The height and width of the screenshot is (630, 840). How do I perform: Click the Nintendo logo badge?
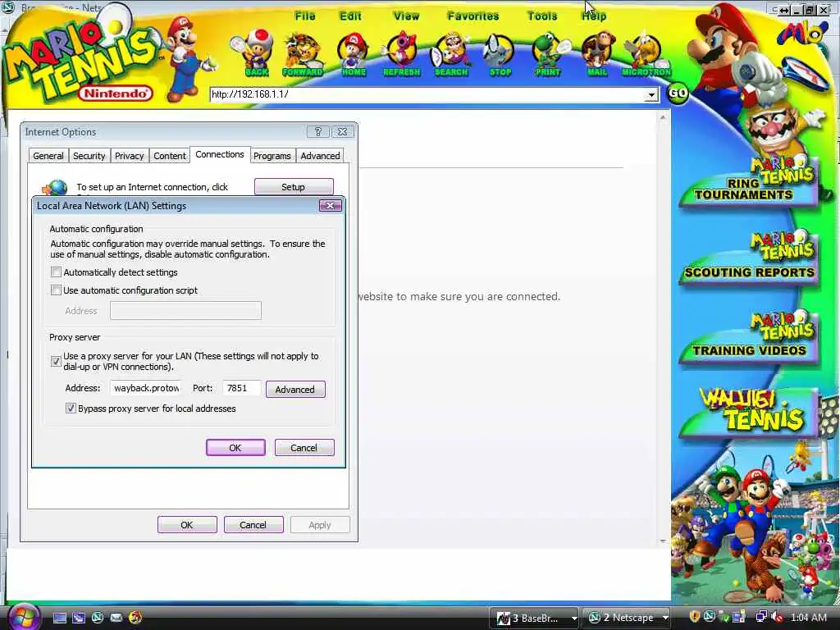pos(116,94)
